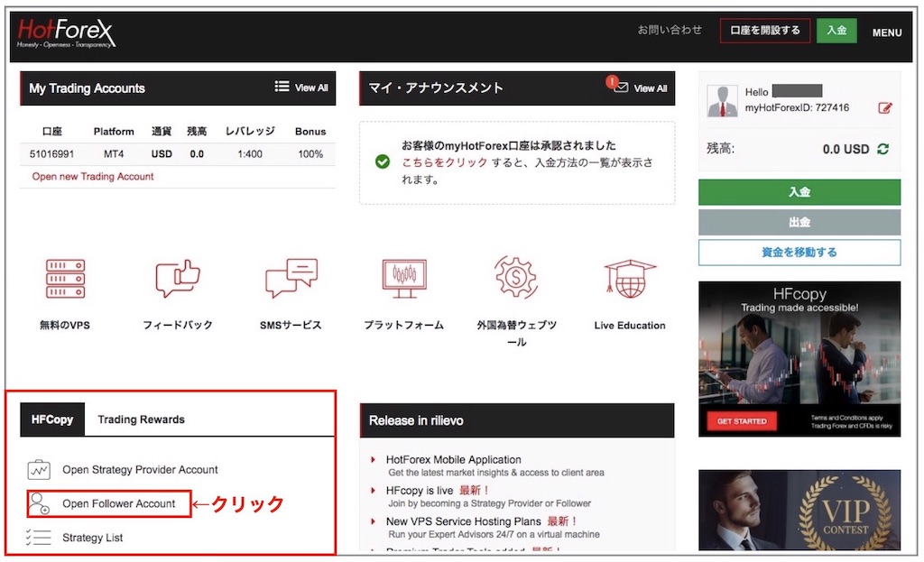Open the MENU in the top bar

pos(886,32)
